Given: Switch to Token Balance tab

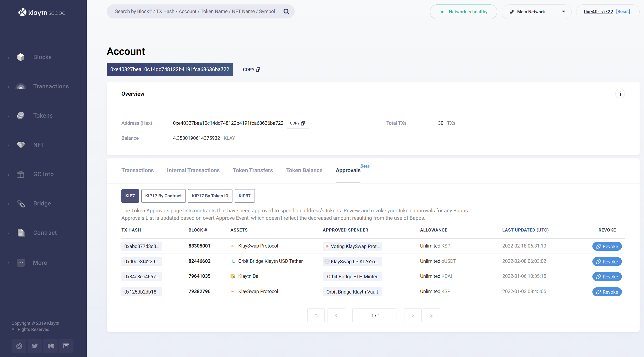Looking at the screenshot, I should click(x=304, y=171).
